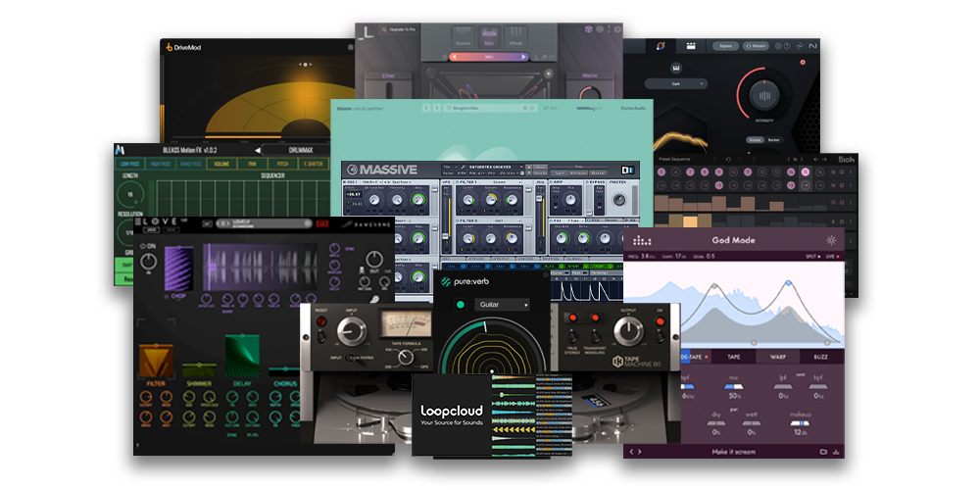
Task: Select the BUZZ tab in God Mode
Action: [821, 357]
